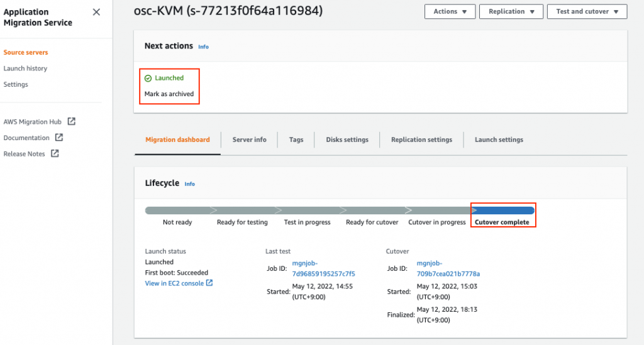This screenshot has width=644, height=345.
Task: Open cutover job mgnjob-709b7cea021b7778a
Action: click(x=448, y=268)
